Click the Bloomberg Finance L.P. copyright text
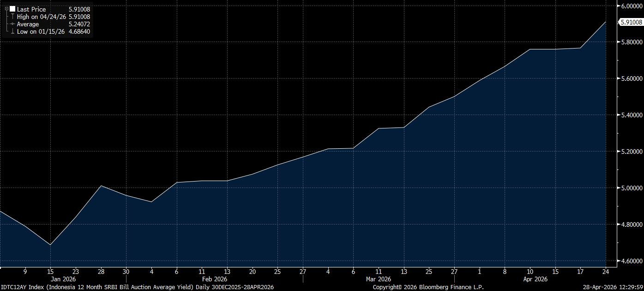The width and height of the screenshot is (644, 291). tap(428, 287)
